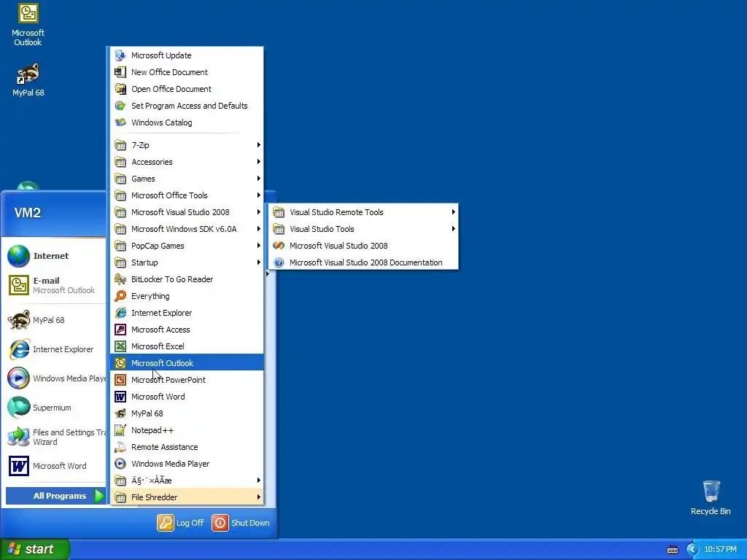Image resolution: width=747 pixels, height=560 pixels.
Task: Click the taskbar clock showing 10:57 PM
Action: [720, 550]
